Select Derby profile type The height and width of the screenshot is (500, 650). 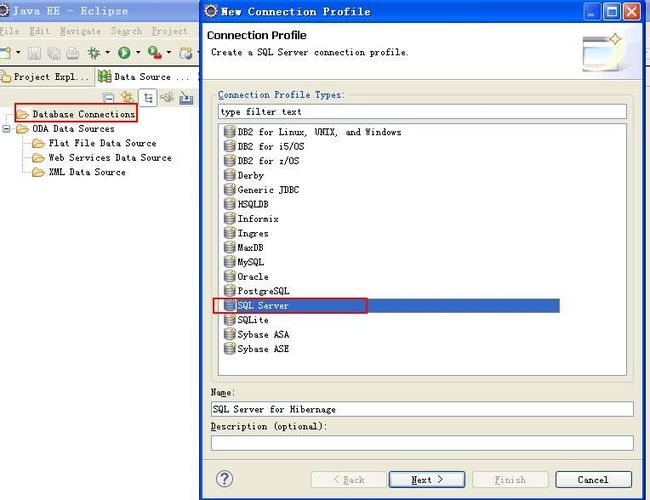pos(244,175)
